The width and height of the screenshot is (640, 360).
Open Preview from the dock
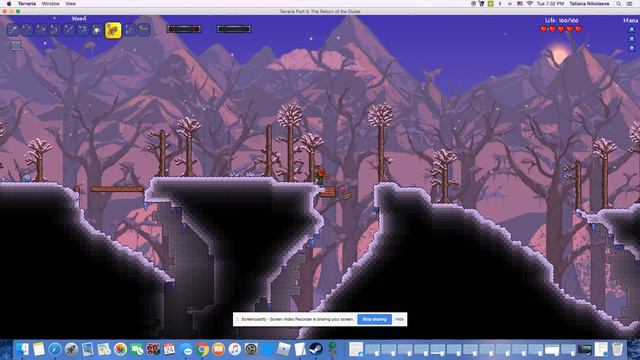(x=88, y=349)
